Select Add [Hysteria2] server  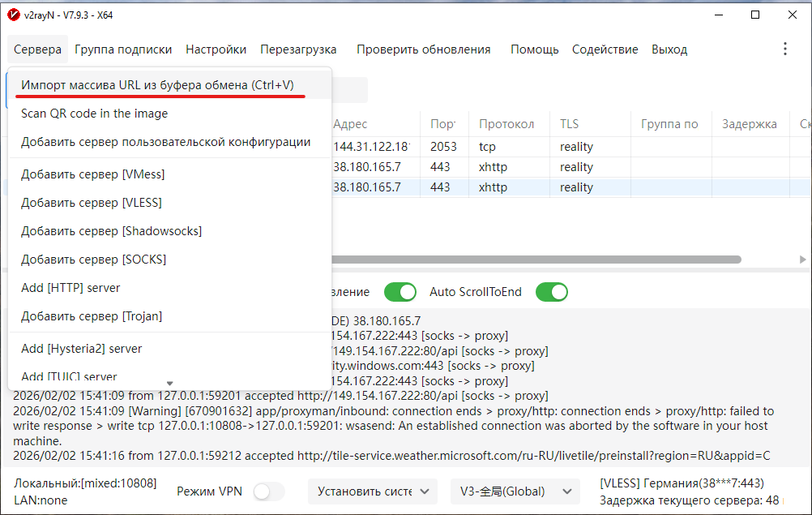[170, 349]
